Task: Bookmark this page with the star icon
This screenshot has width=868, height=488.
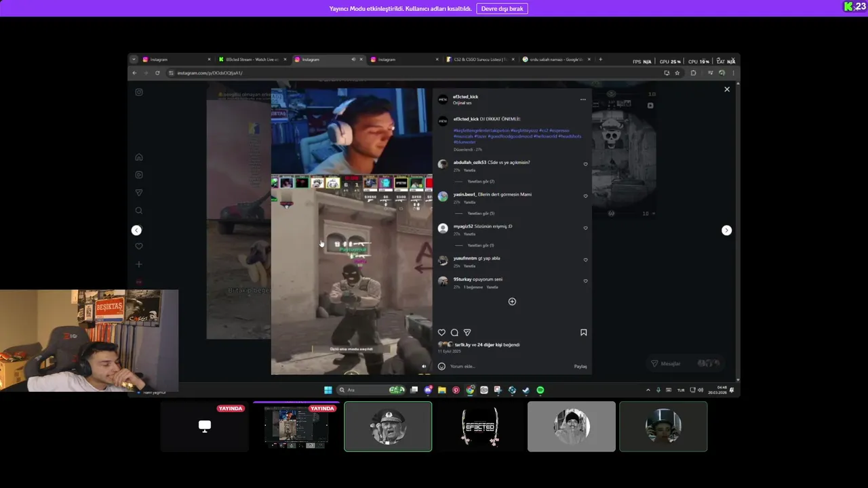Action: (x=677, y=73)
